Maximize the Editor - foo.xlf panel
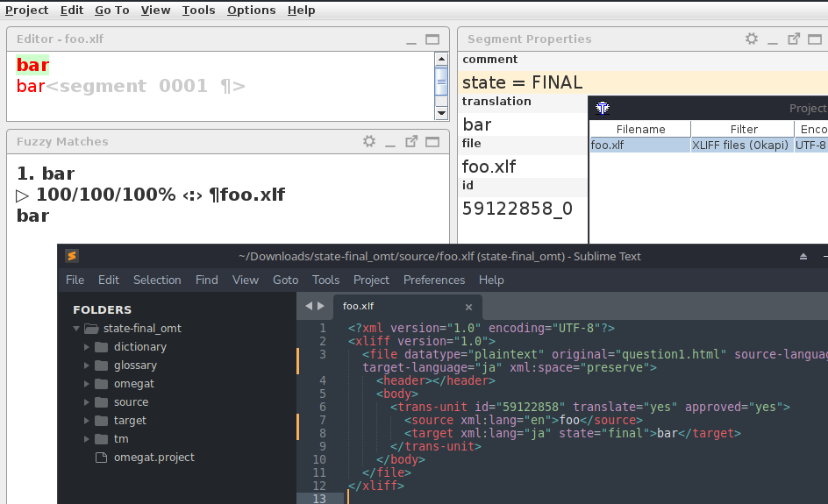The height and width of the screenshot is (504, 828). point(432,39)
